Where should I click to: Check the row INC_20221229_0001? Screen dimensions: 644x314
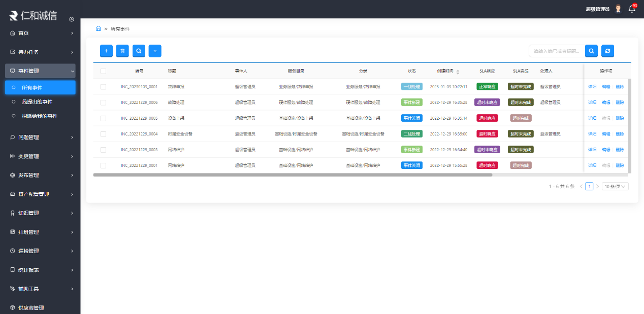(x=103, y=165)
